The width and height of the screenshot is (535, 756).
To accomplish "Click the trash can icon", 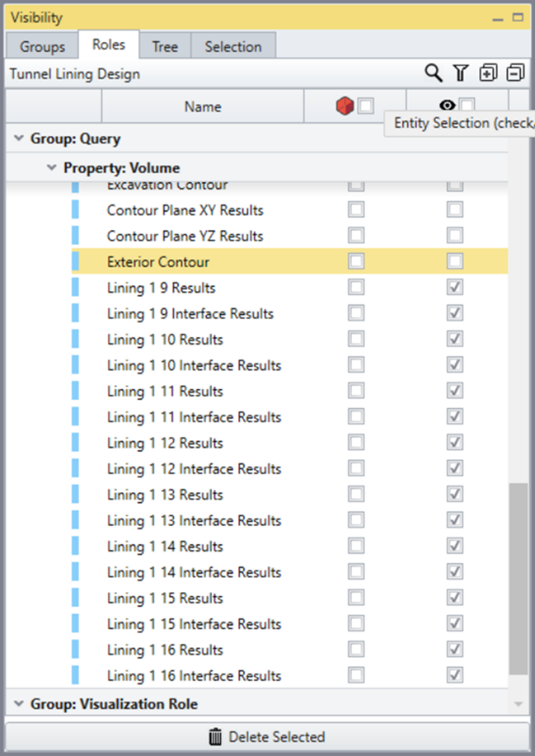I will click(215, 737).
